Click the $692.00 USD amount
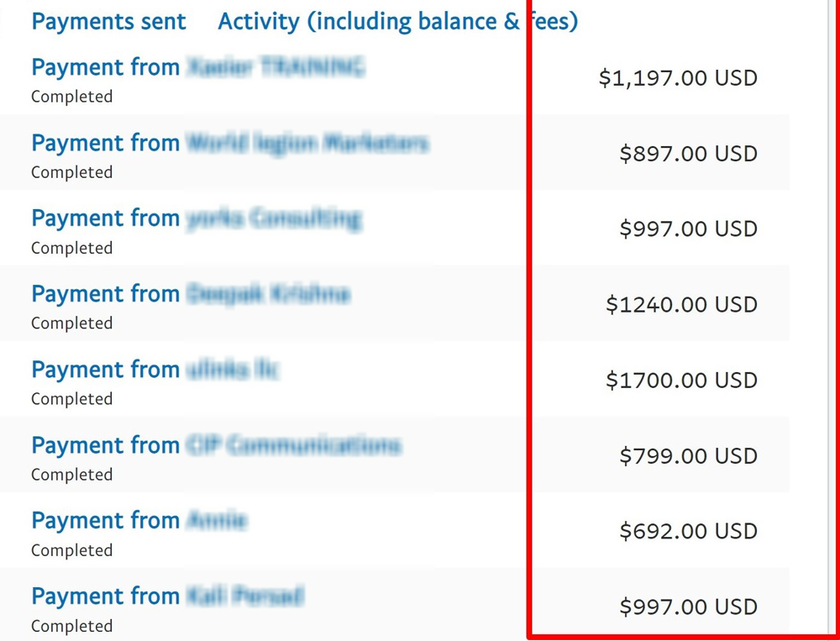Screen dimensions: 840x641 pyautogui.click(x=688, y=532)
